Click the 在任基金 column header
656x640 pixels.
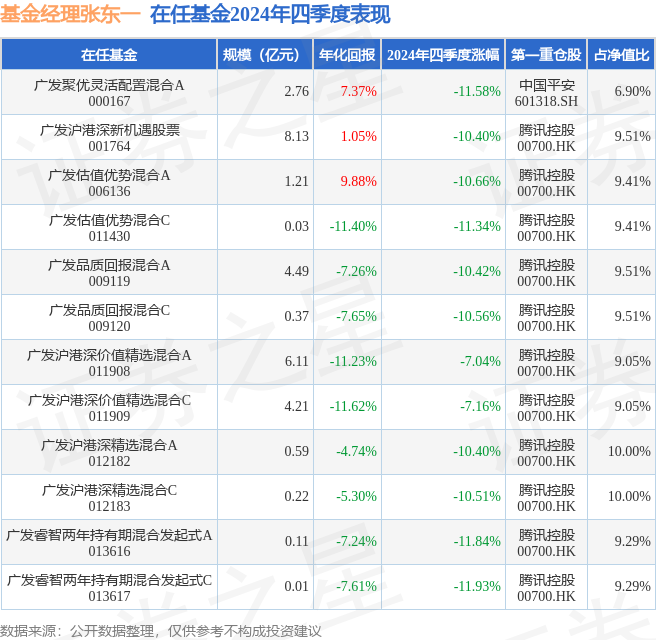pyautogui.click(x=109, y=54)
